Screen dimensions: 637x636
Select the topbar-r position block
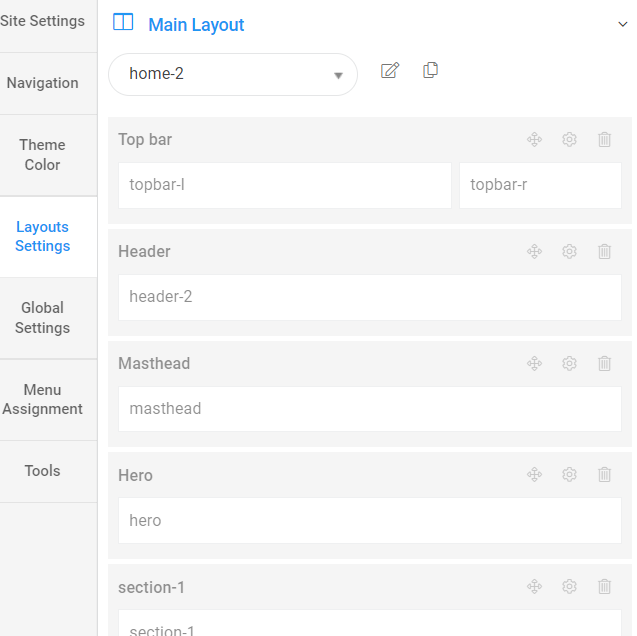coord(540,185)
